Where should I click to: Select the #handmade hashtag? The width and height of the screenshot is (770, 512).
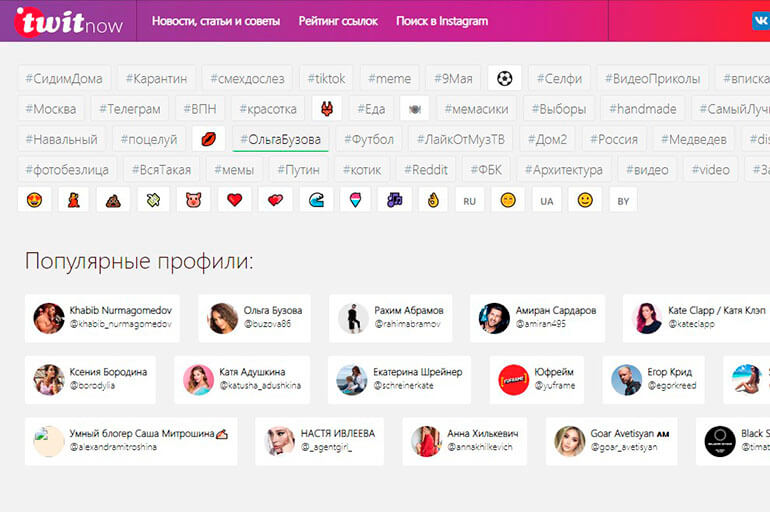642,109
